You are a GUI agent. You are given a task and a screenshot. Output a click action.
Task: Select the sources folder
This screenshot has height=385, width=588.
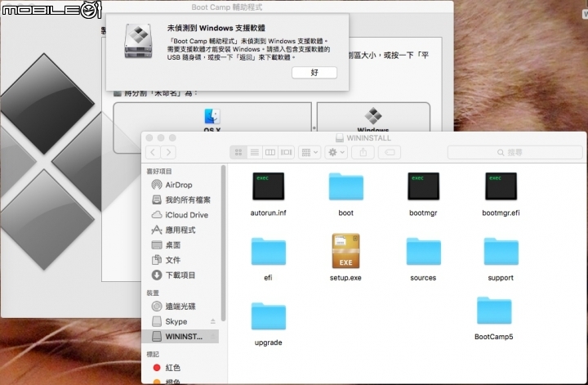tap(423, 251)
